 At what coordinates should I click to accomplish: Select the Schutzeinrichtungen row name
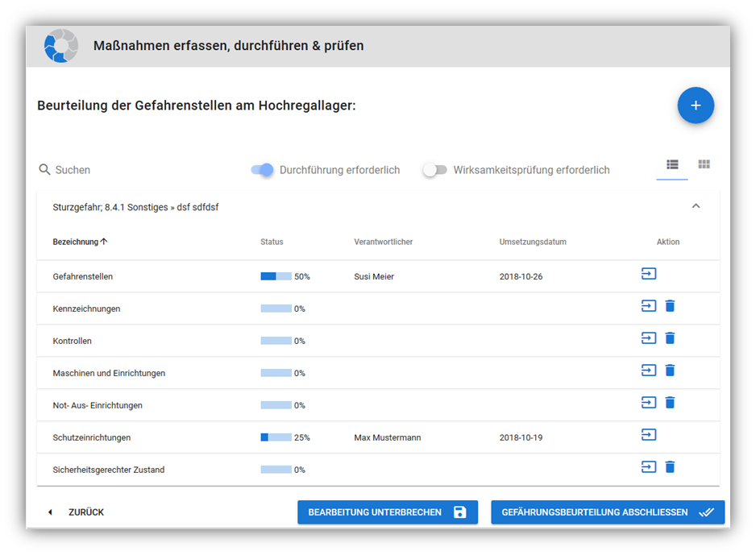pos(92,437)
